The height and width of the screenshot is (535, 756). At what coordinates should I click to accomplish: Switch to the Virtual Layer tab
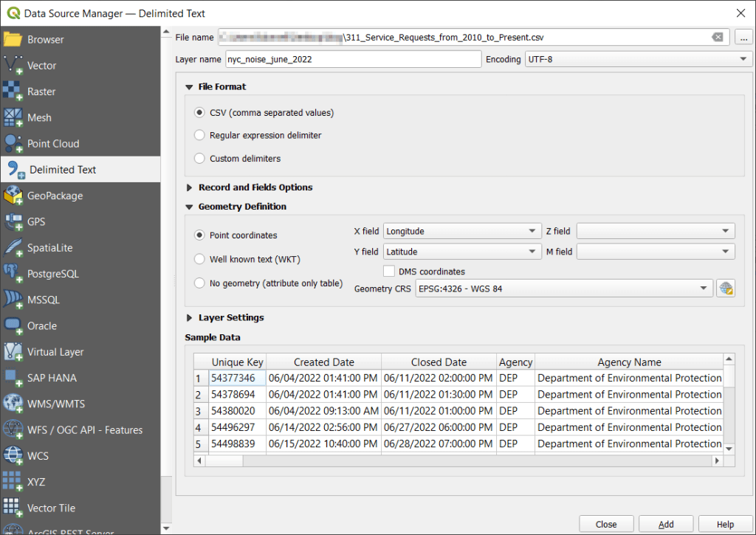pyautogui.click(x=55, y=352)
